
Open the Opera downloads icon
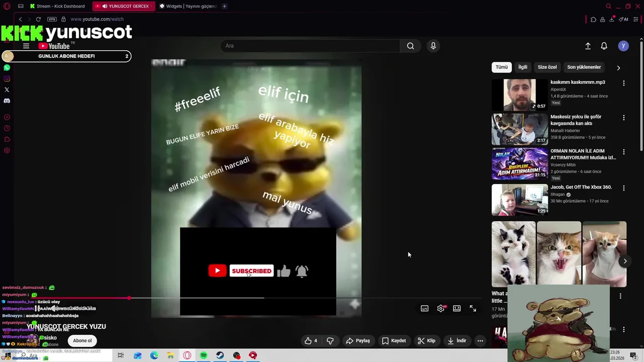(612, 19)
